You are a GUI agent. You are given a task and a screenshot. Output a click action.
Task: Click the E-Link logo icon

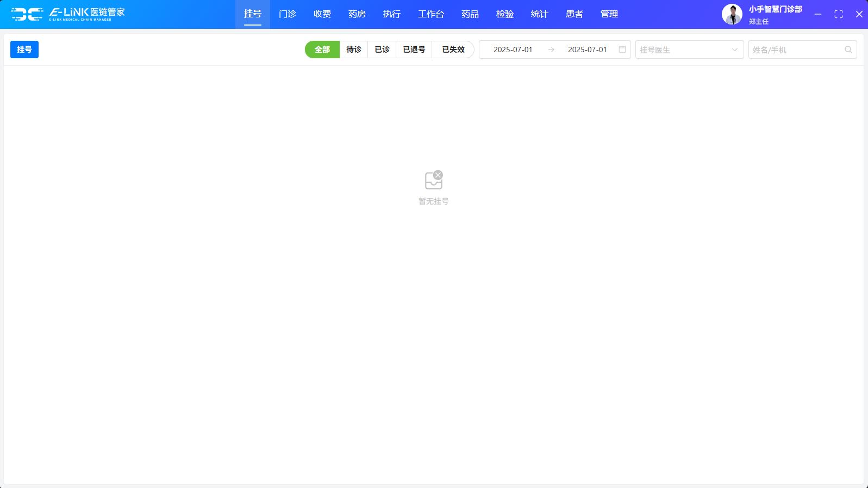pyautogui.click(x=27, y=14)
